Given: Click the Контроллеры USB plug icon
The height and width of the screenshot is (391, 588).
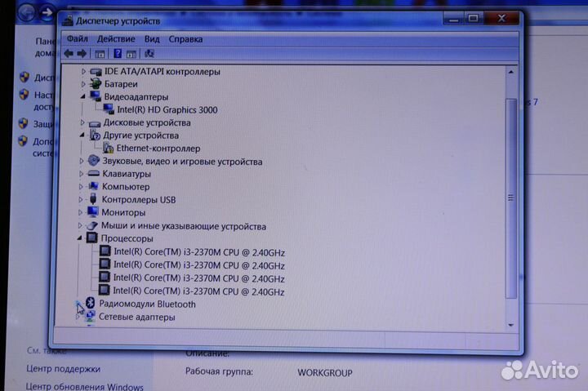Looking at the screenshot, I should coord(93,199).
